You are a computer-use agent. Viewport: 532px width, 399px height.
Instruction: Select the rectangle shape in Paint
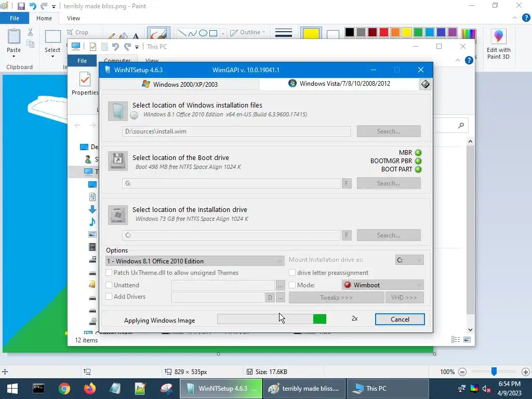click(x=213, y=33)
